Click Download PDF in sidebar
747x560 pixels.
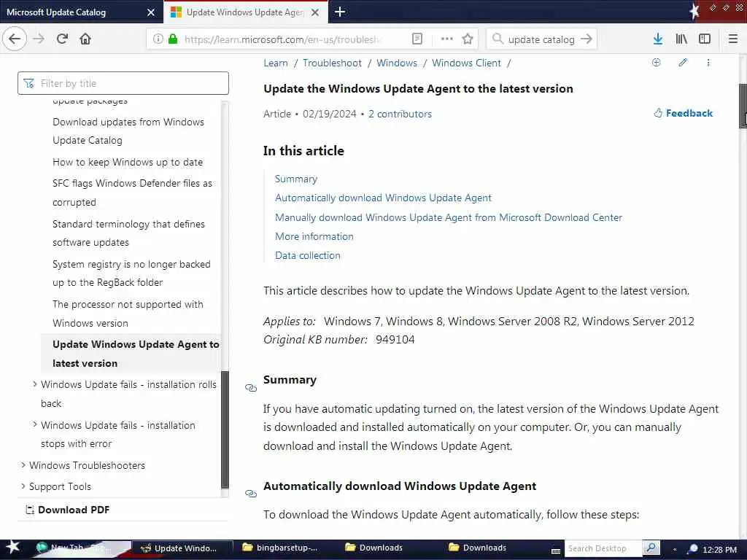(x=67, y=510)
